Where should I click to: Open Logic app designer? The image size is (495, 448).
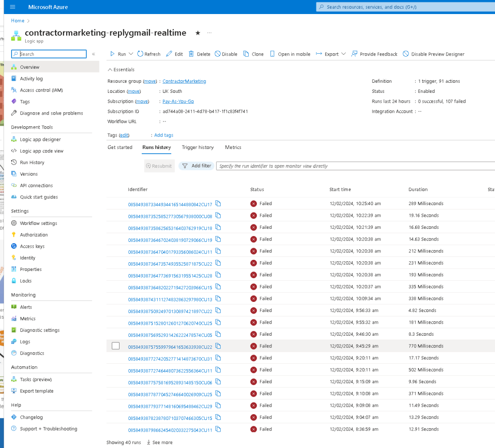pyautogui.click(x=41, y=139)
